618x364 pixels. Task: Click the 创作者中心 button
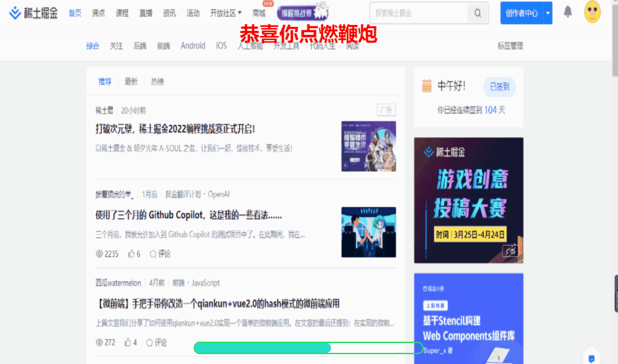pyautogui.click(x=521, y=13)
